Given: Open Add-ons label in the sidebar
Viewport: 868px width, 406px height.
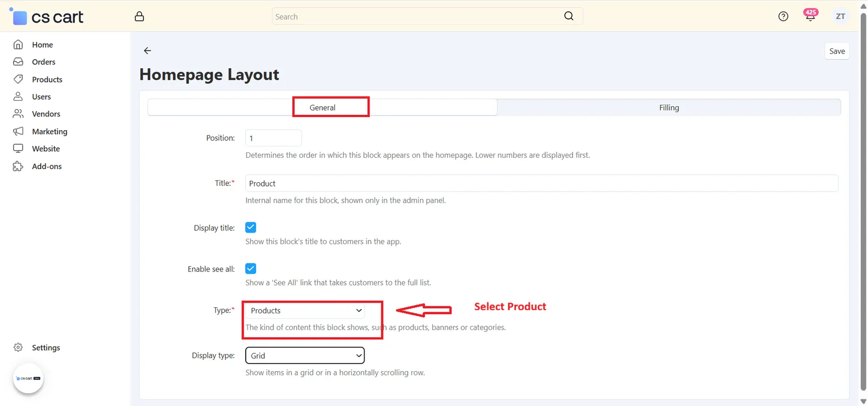Looking at the screenshot, I should click(47, 166).
